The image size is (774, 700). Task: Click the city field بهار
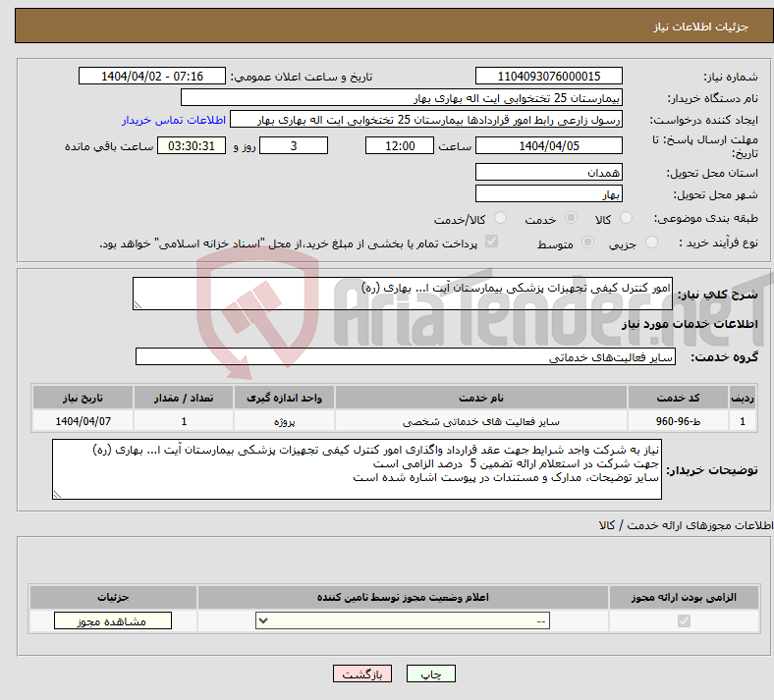[x=548, y=193]
